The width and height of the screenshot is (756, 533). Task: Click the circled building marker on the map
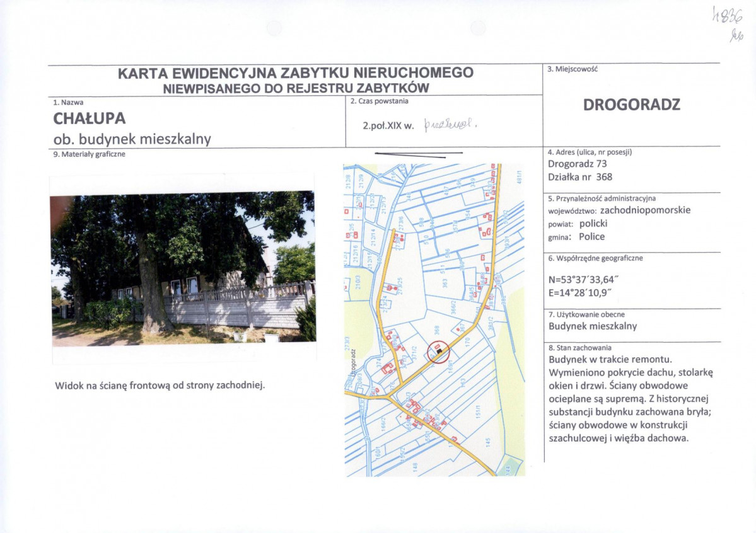tap(439, 352)
